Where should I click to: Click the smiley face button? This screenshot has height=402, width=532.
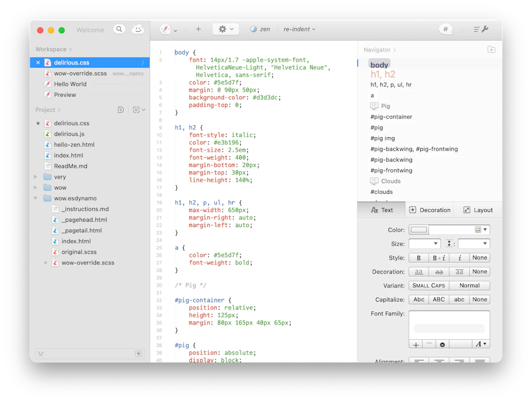138,29
